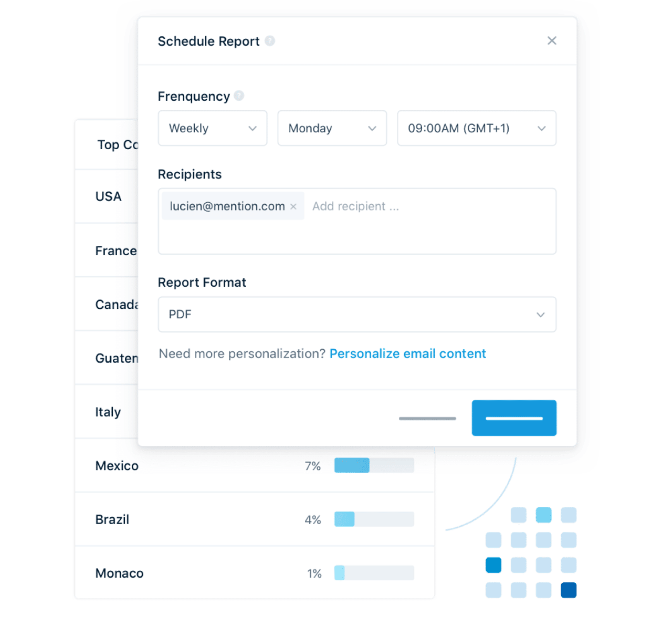Open Personalize email content link

(x=408, y=353)
